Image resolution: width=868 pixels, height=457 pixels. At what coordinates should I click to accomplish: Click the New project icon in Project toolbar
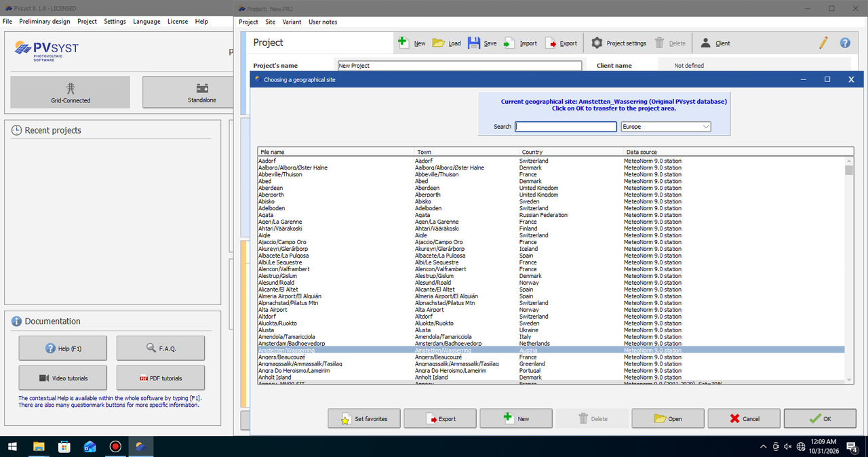point(403,42)
